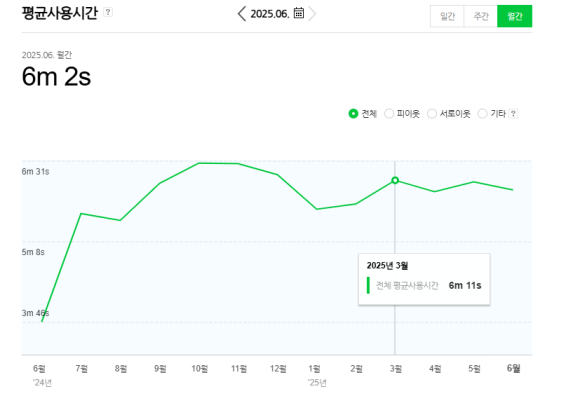
Task: Select the 서로이웃 radio option
Action: click(x=432, y=114)
